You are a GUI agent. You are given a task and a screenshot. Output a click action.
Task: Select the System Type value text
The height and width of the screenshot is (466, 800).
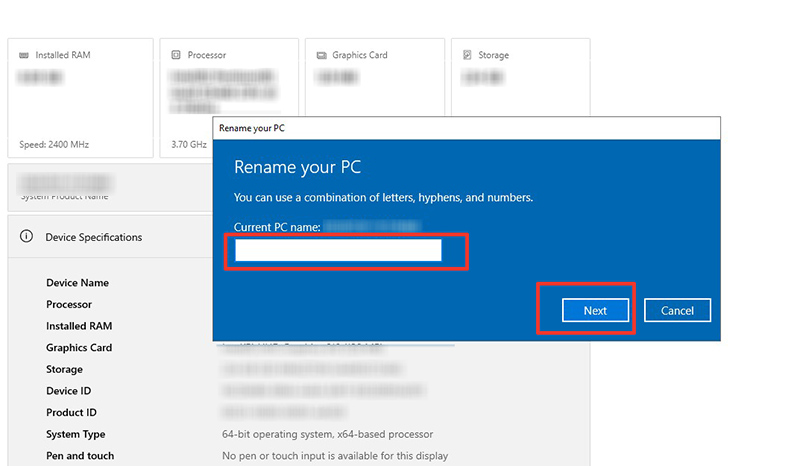pyautogui.click(x=328, y=434)
